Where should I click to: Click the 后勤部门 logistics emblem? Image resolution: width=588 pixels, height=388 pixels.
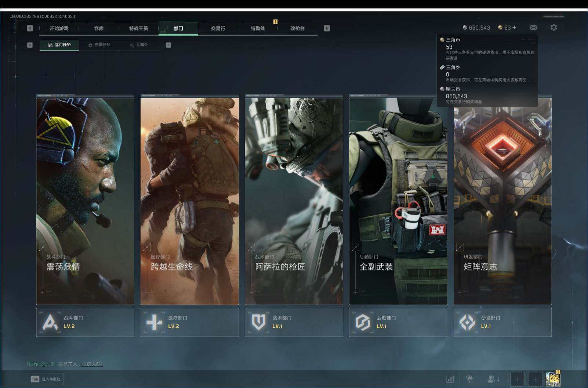(363, 322)
